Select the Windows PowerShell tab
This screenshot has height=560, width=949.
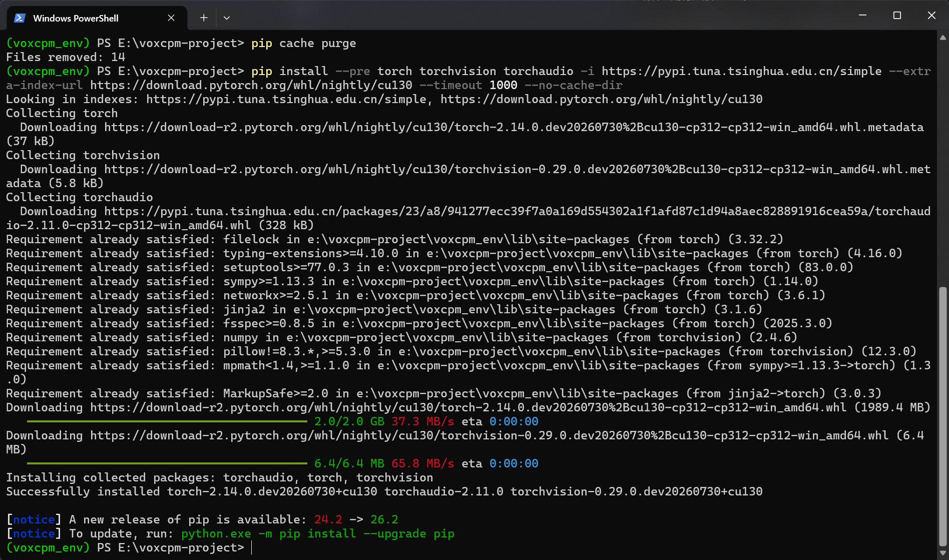coord(96,18)
